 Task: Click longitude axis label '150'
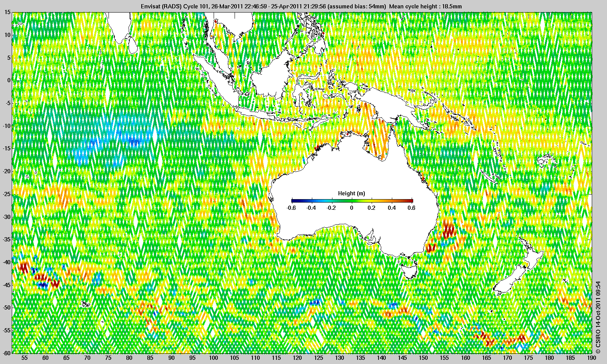point(423,358)
